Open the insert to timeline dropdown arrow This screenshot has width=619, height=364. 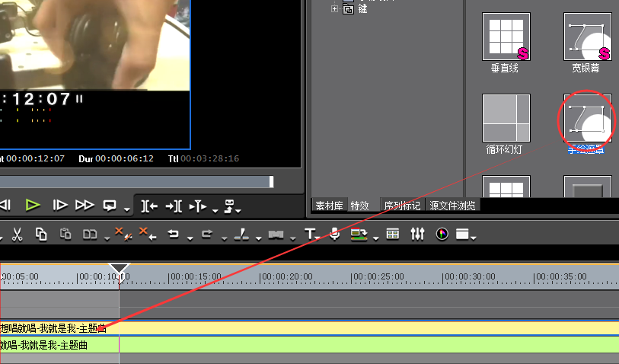click(x=215, y=211)
